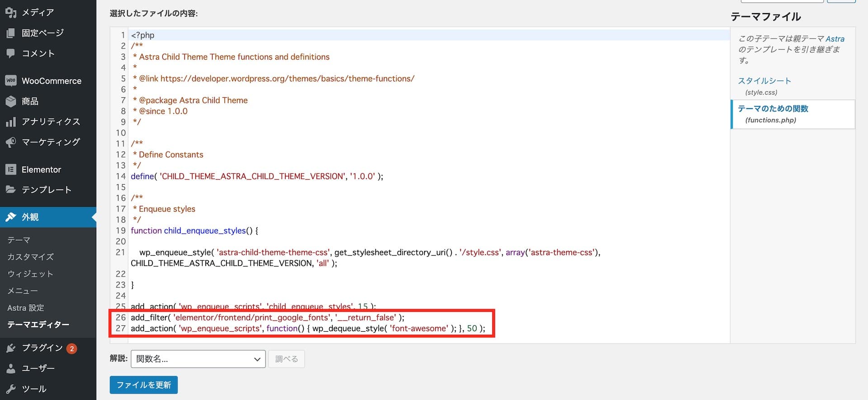The width and height of the screenshot is (868, 400).
Task: Click the fixed pages icon in sidebar
Action: pyautogui.click(x=11, y=33)
